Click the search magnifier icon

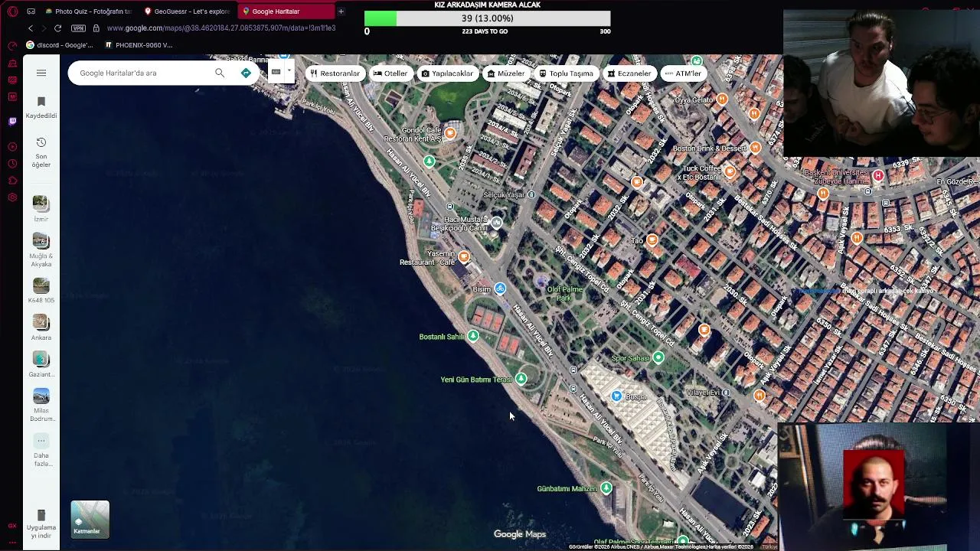[220, 73]
